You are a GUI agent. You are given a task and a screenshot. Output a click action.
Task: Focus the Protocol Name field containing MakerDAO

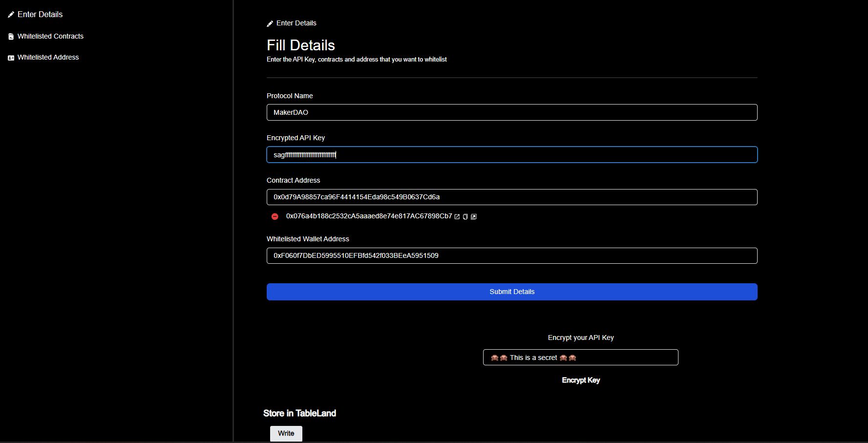(512, 112)
